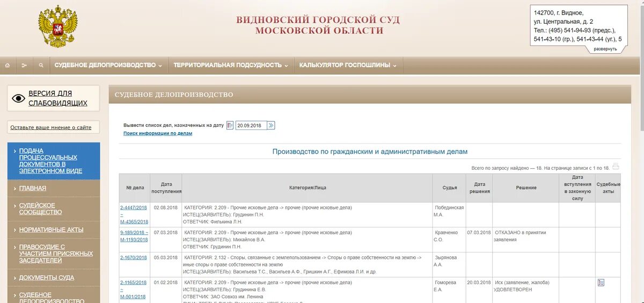Open case number 2-1670/2018 link
The image size is (644, 303).
(x=134, y=257)
